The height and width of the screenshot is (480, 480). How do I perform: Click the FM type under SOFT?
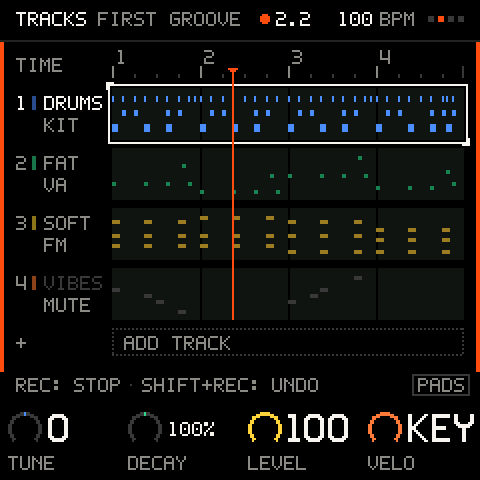[x=55, y=245]
